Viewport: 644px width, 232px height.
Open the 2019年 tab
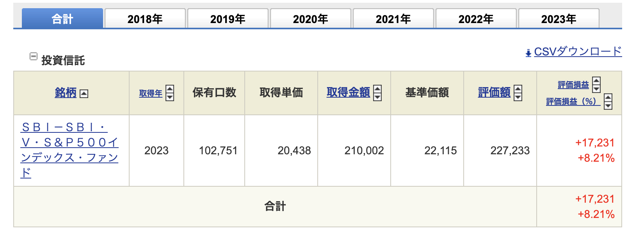(228, 19)
